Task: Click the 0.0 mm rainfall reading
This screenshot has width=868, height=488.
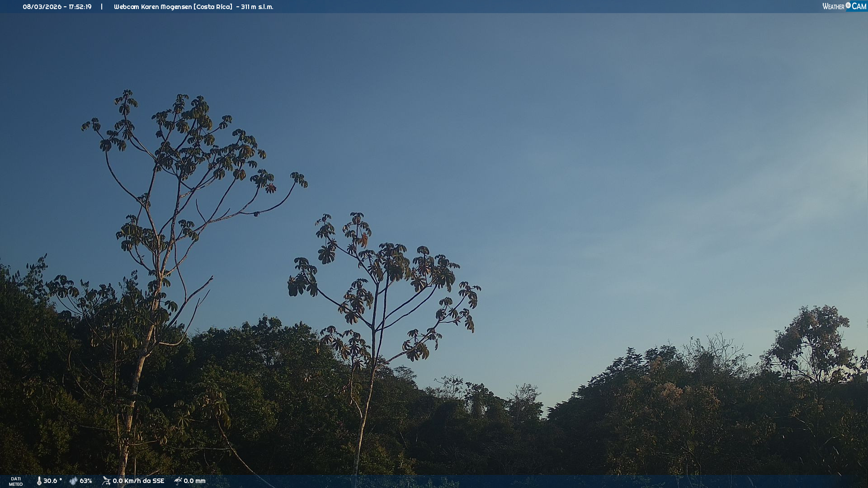Action: [194, 481]
